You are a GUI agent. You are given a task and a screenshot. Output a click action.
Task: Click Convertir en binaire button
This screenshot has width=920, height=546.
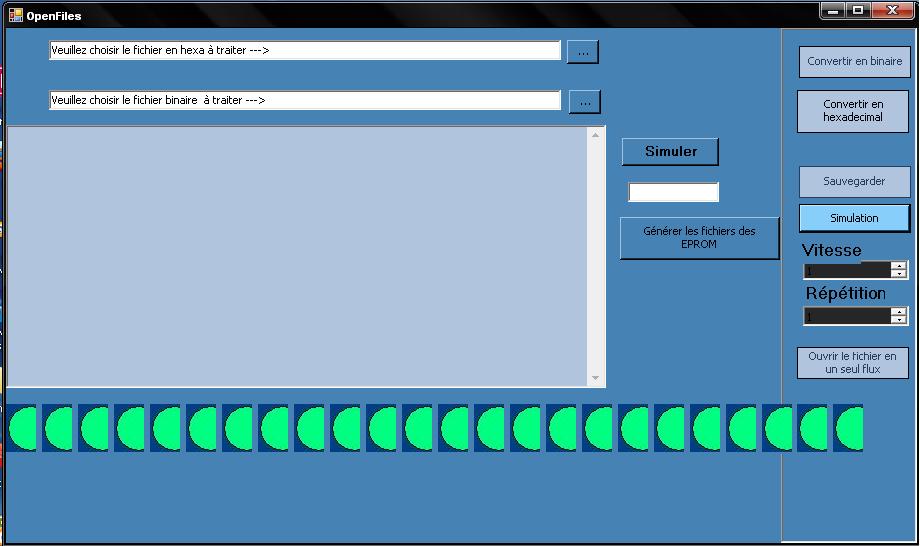click(854, 61)
